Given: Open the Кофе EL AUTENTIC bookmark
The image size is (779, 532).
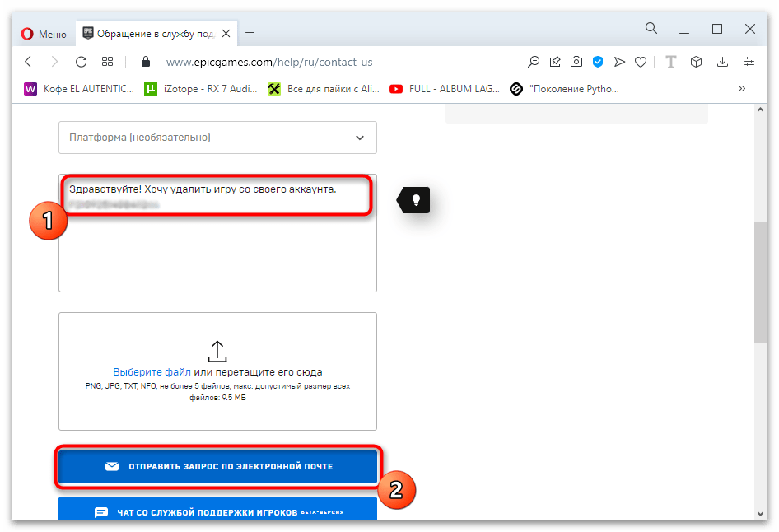Looking at the screenshot, I should click(79, 89).
